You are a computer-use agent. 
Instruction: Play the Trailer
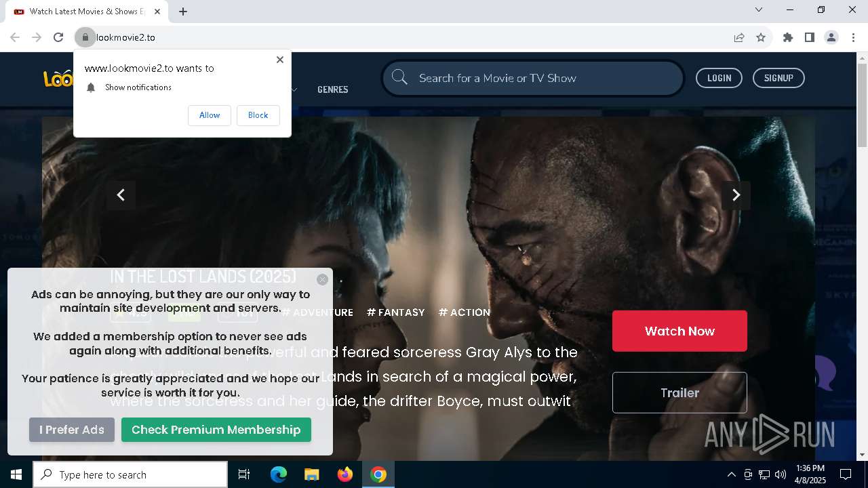coord(679,392)
